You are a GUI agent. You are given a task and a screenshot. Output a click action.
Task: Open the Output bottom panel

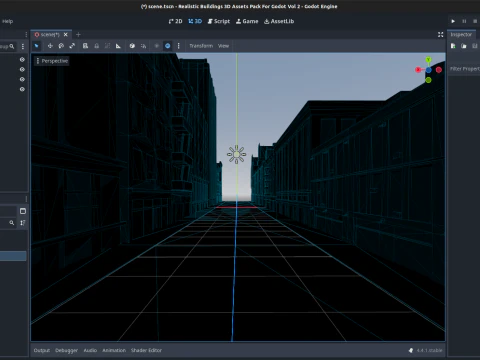pos(42,350)
